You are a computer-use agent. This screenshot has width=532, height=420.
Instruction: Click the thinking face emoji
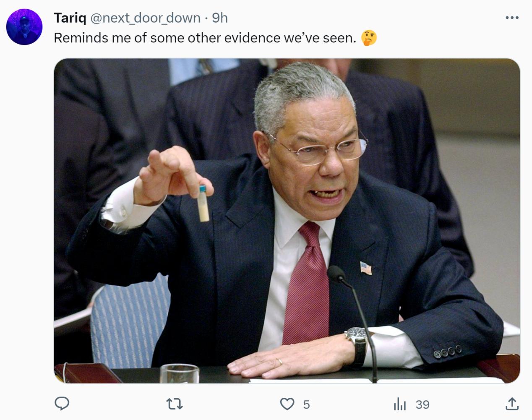click(369, 38)
